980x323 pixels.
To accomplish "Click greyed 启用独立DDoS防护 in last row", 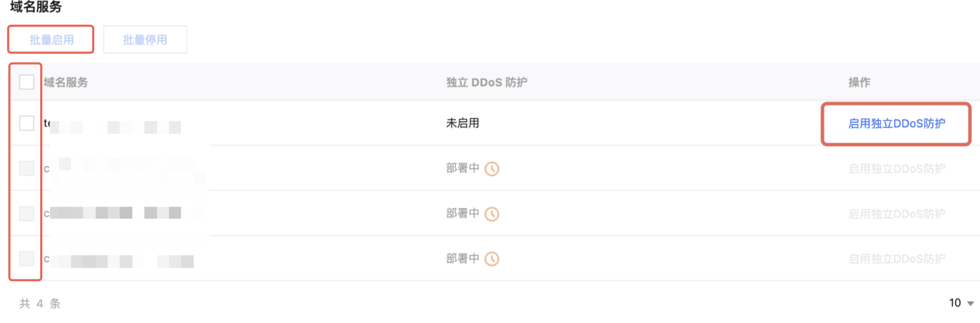I will pyautogui.click(x=896, y=259).
